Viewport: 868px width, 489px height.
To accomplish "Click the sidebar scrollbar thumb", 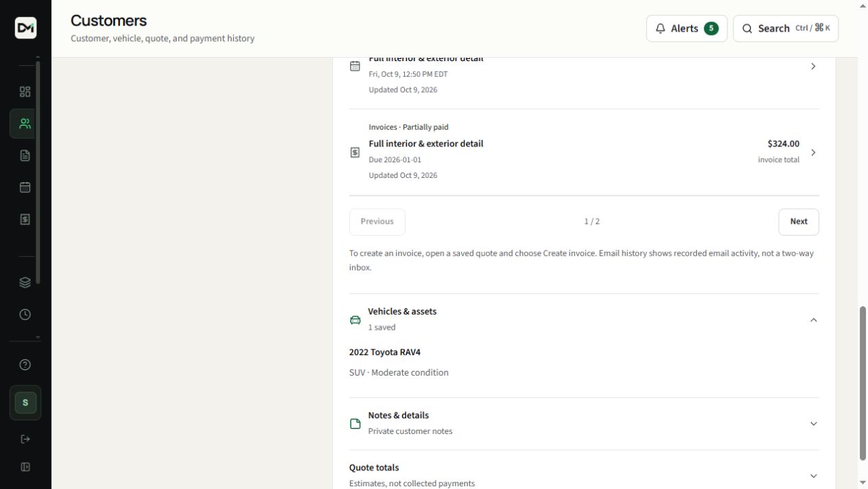I will click(x=38, y=172).
